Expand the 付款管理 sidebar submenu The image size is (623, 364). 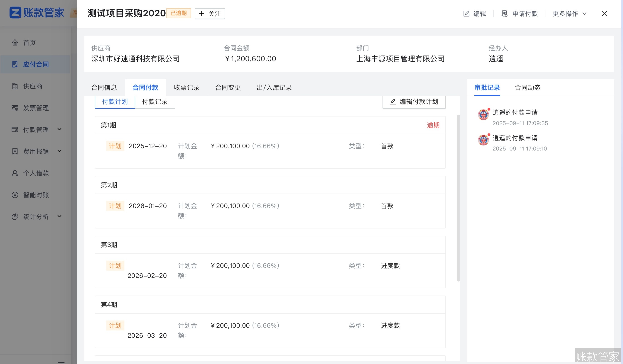[x=59, y=129]
